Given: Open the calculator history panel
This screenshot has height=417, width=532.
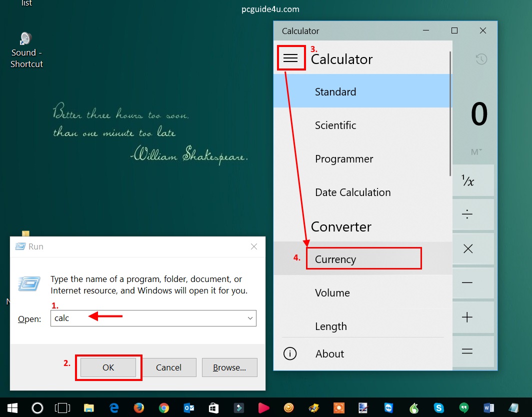Looking at the screenshot, I should pos(481,59).
